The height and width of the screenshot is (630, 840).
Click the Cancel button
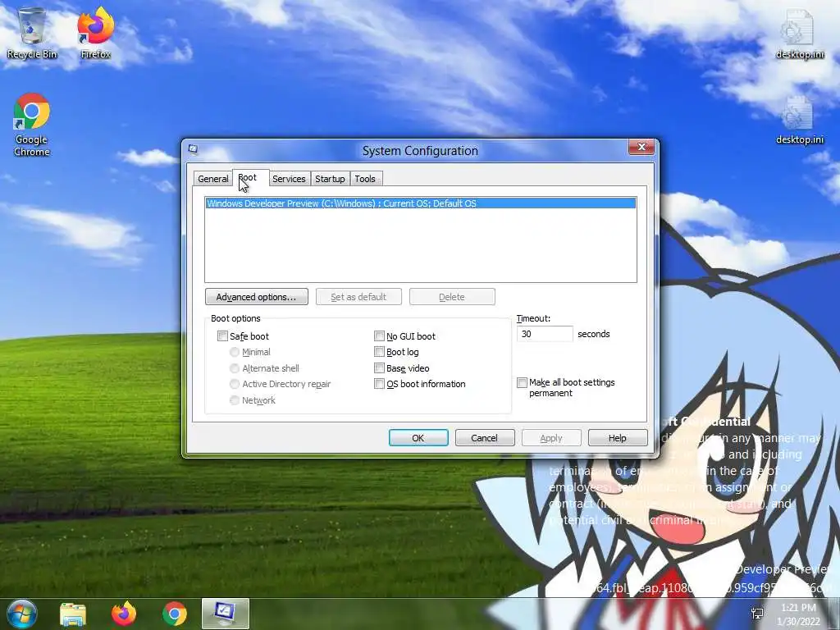coord(485,438)
